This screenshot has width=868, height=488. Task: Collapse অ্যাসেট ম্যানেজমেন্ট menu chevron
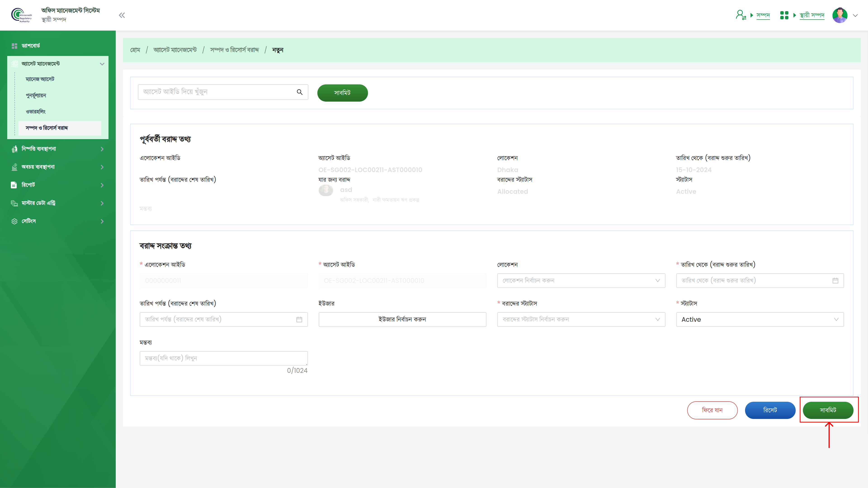click(x=102, y=64)
